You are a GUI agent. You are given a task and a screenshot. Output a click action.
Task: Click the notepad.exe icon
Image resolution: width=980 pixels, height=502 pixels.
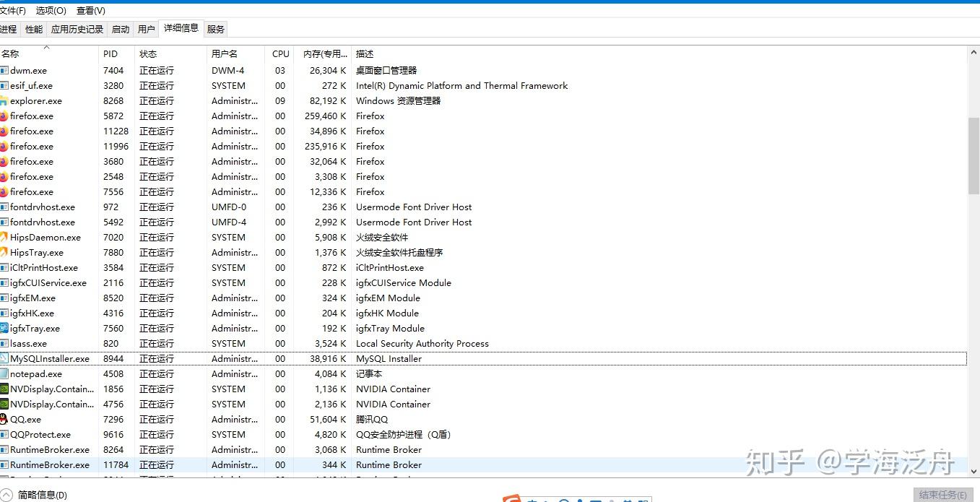pos(4,373)
